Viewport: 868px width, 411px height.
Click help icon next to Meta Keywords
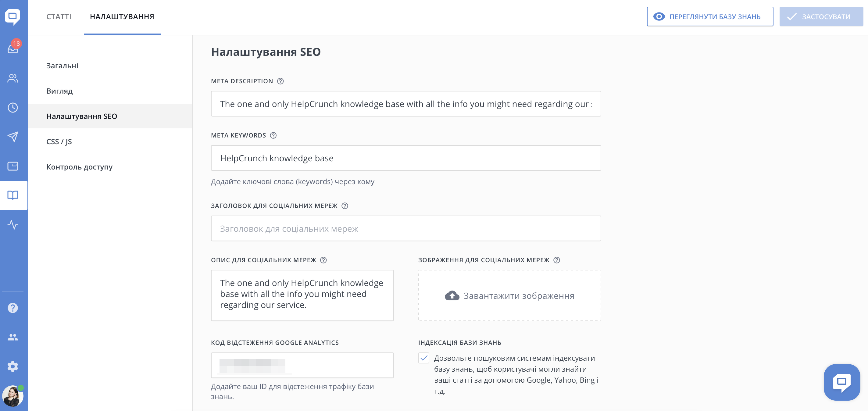tap(273, 135)
